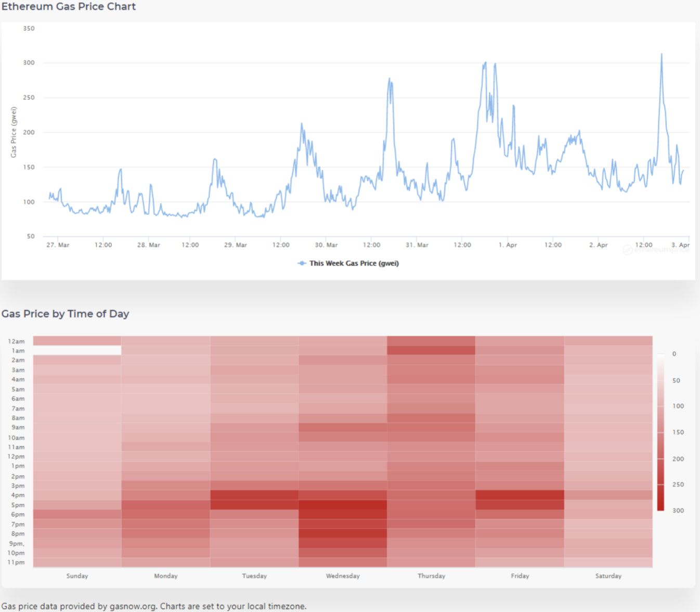The image size is (700, 612).
Task: Click the 300 mark on color scale
Action: pos(678,511)
